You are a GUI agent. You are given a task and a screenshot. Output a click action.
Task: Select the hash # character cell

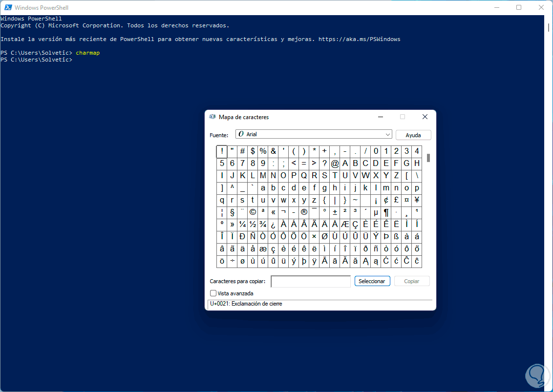pos(242,152)
